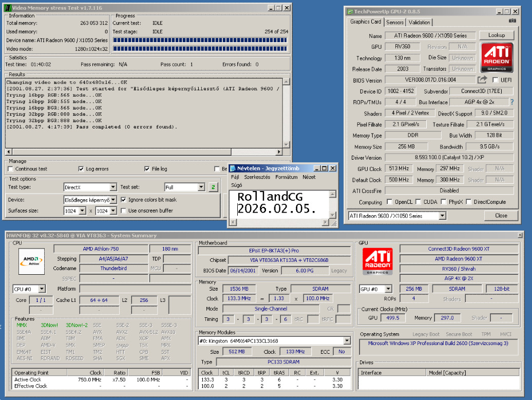The width and height of the screenshot is (532, 400).
Task: Expand the Kingston memory module dropdown
Action: (347, 340)
